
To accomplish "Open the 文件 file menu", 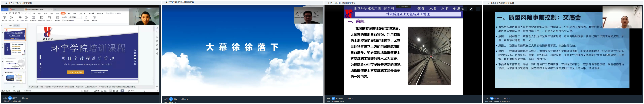I will [4, 13].
